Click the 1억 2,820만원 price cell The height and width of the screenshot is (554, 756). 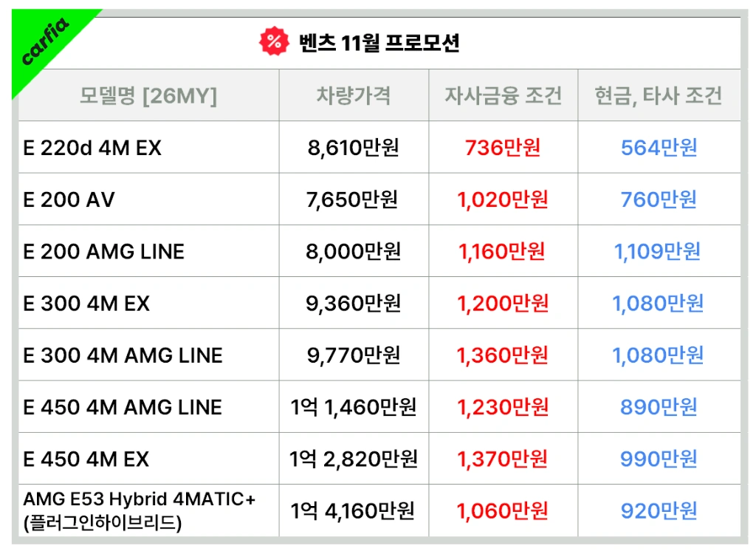(354, 459)
